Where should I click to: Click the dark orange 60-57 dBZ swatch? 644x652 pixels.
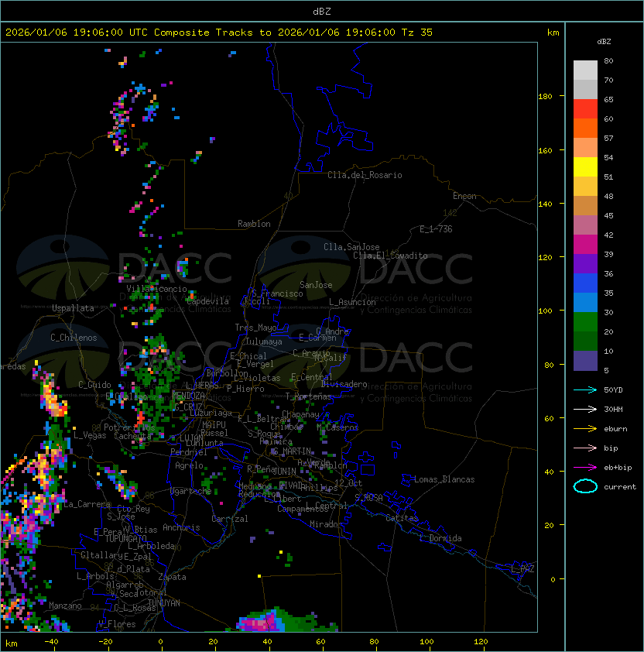[x=585, y=128]
